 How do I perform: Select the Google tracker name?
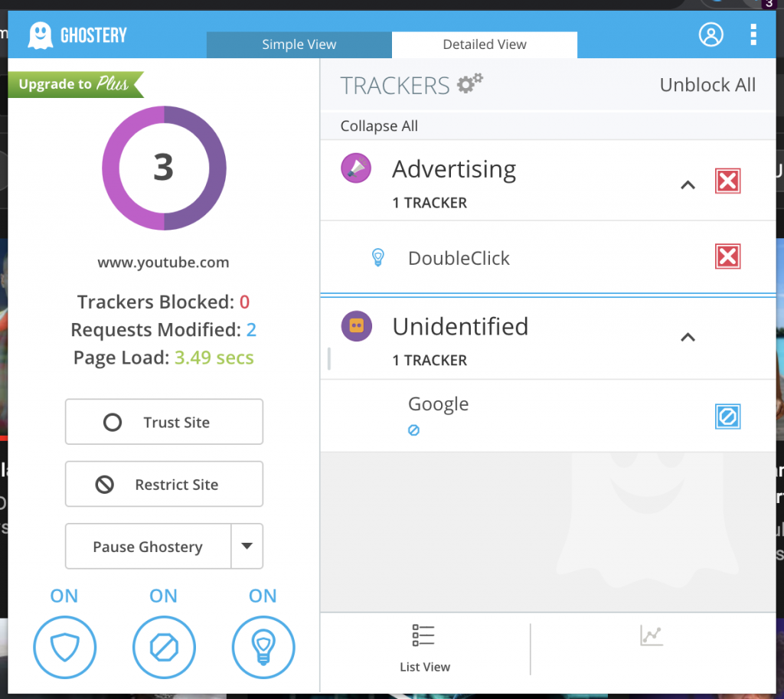tap(439, 404)
